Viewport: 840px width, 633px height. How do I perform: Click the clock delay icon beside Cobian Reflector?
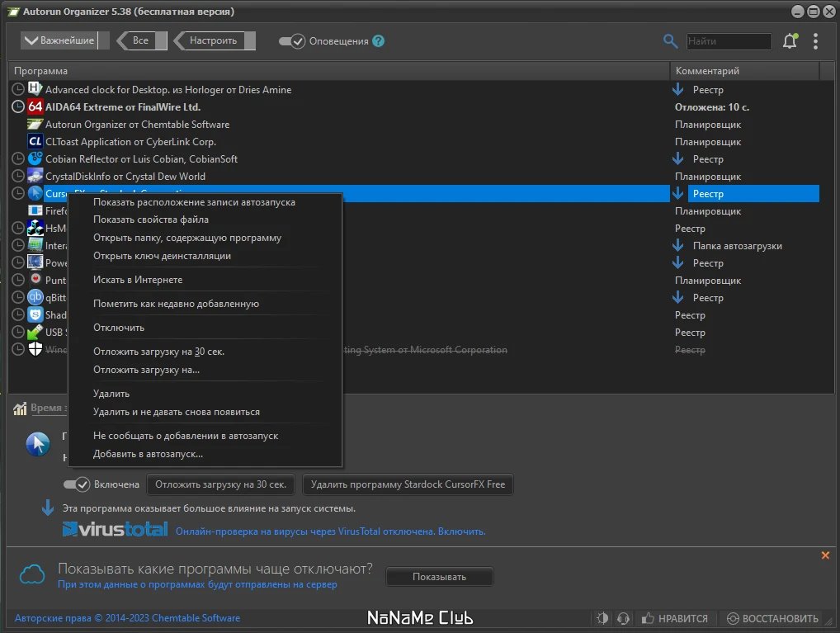[x=18, y=159]
